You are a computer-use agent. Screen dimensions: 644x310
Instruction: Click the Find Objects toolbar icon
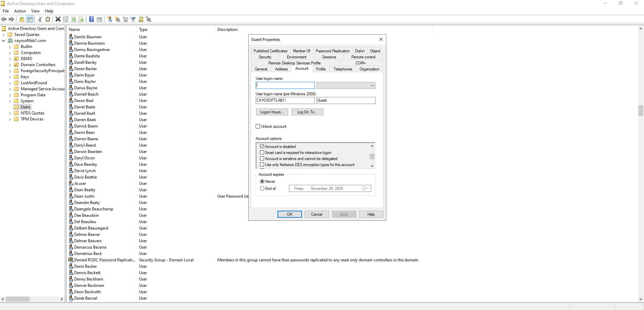[141, 19]
